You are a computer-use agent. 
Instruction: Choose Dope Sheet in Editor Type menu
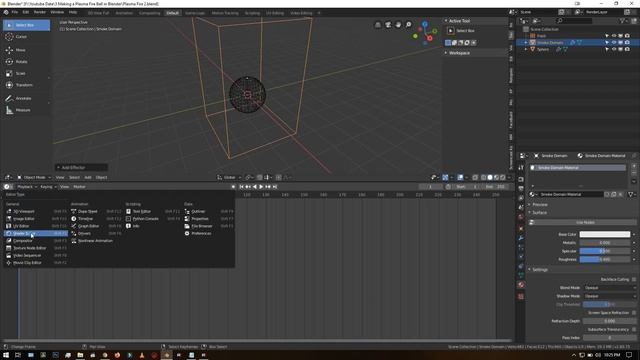(96, 211)
